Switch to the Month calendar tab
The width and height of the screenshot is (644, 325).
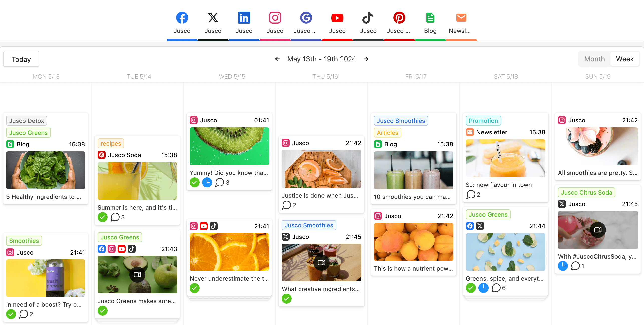(594, 59)
